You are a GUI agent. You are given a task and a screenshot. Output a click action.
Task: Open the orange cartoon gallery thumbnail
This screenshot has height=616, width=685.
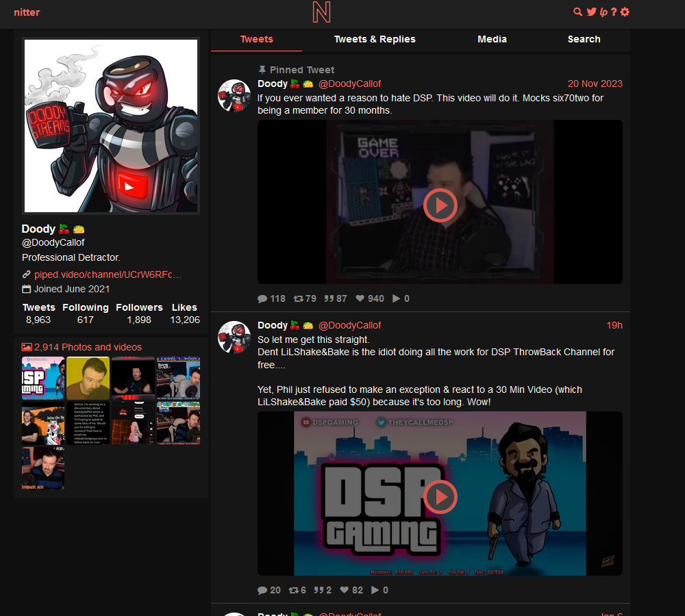tap(43, 423)
